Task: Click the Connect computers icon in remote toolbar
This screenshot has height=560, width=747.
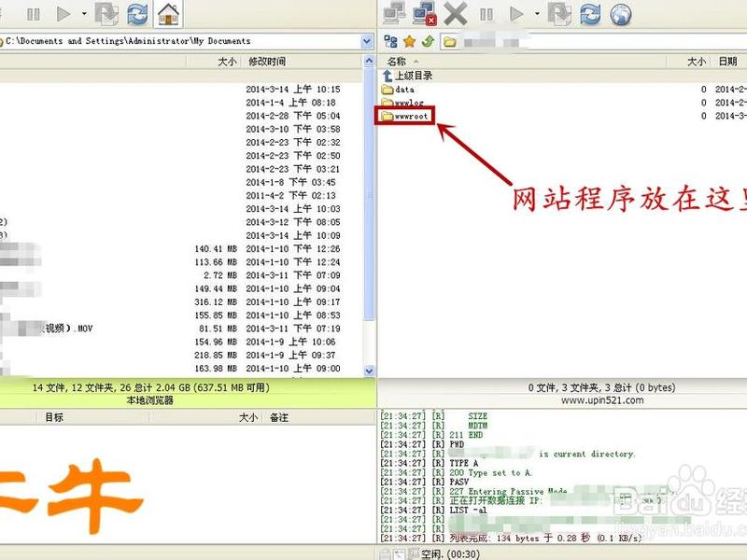Action: [394, 13]
